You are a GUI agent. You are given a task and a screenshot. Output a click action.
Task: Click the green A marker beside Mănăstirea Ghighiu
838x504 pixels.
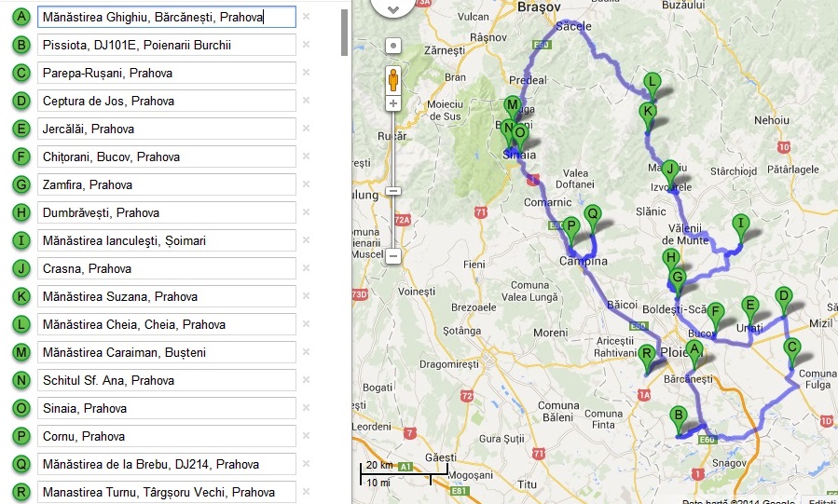[x=21, y=17]
